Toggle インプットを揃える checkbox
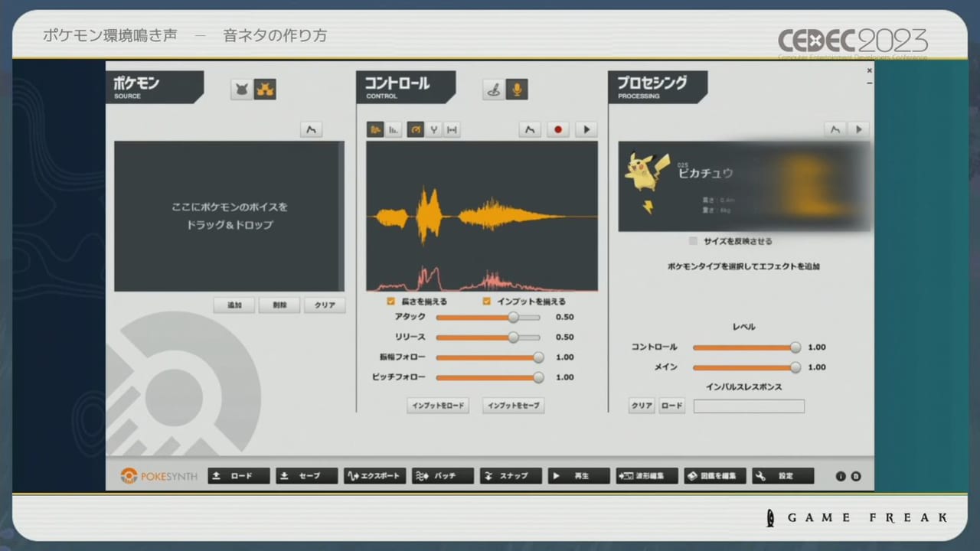Viewport: 980px width, 551px height. pyautogui.click(x=487, y=302)
